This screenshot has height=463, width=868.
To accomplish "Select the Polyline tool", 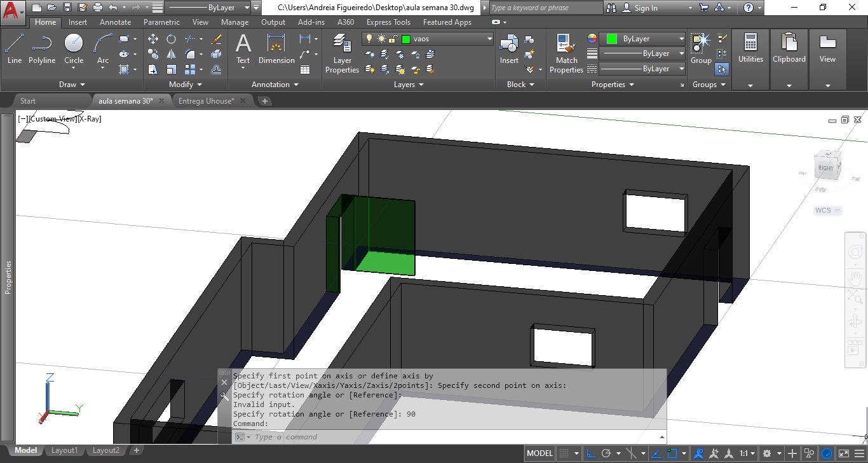I will [41, 49].
